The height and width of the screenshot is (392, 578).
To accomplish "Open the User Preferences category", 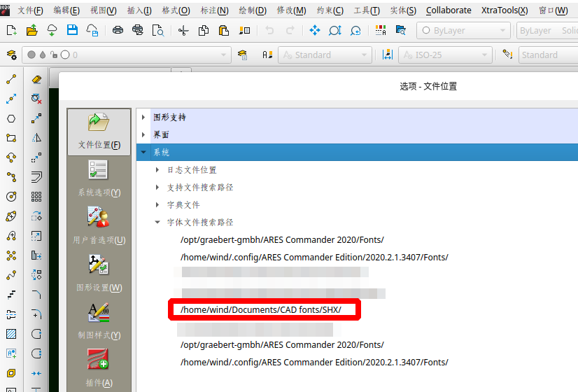I will click(x=99, y=225).
